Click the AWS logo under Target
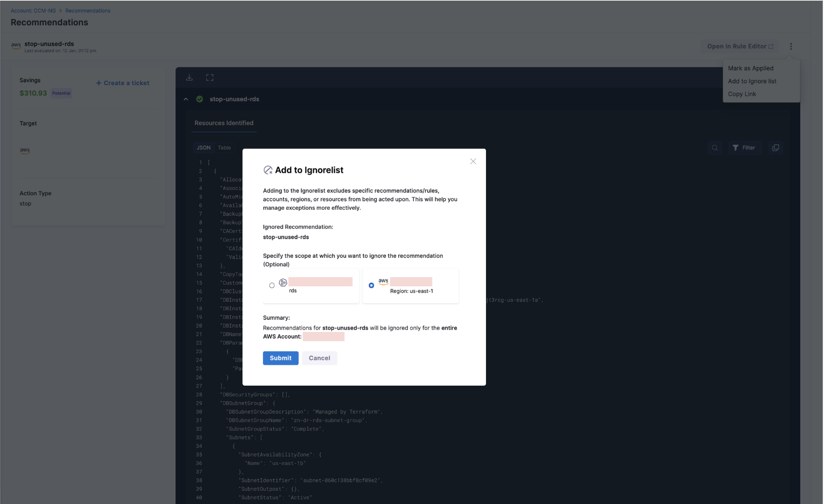824x504 pixels. click(x=25, y=150)
